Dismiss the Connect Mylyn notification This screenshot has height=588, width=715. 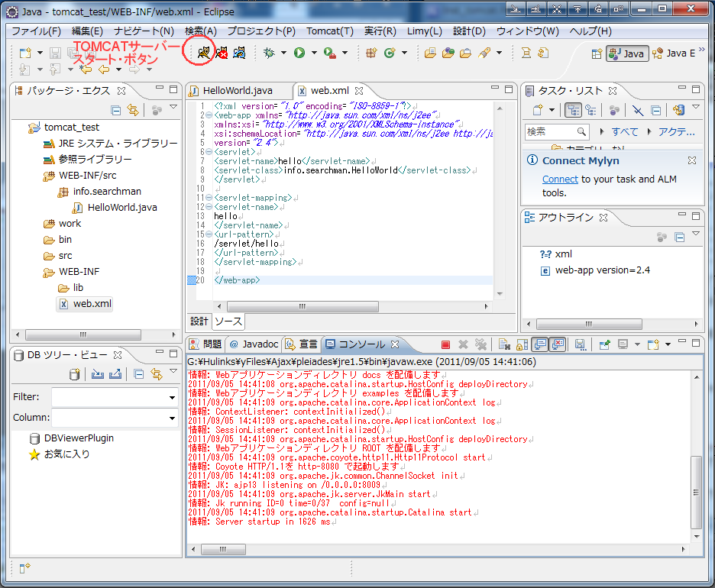pos(692,160)
